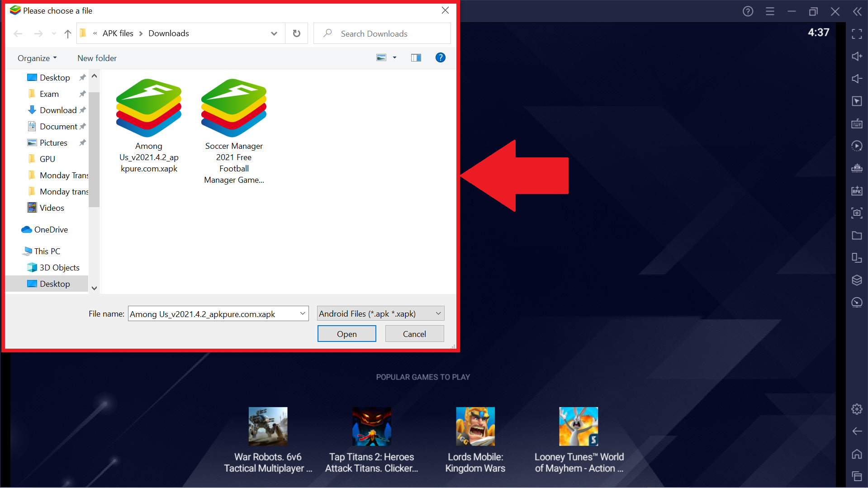Open BlueStacks settings gear icon

point(857,409)
